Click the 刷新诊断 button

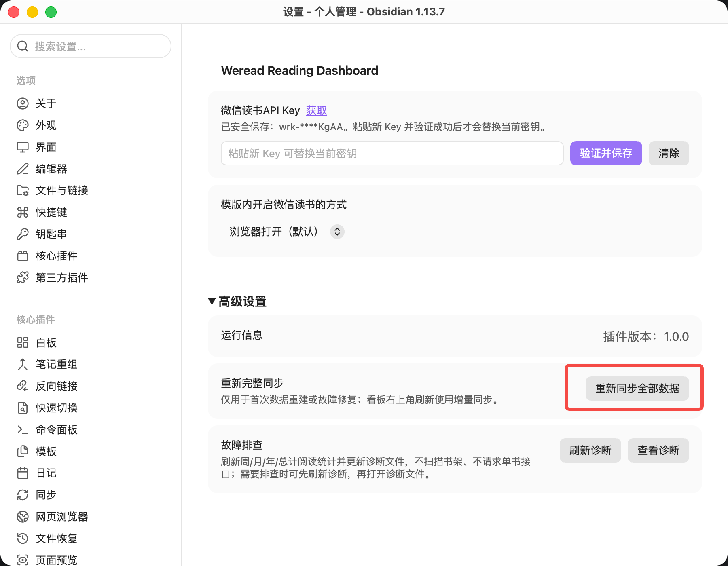point(590,450)
